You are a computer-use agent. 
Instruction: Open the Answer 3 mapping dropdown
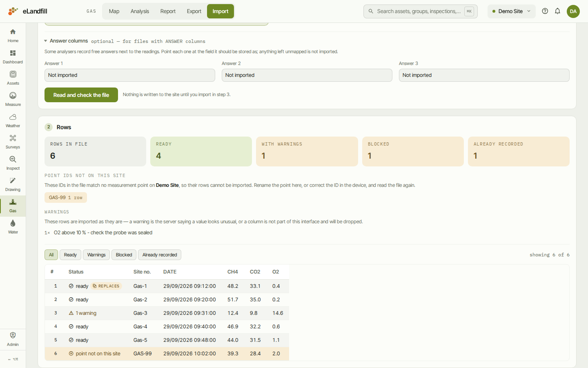[x=484, y=75]
